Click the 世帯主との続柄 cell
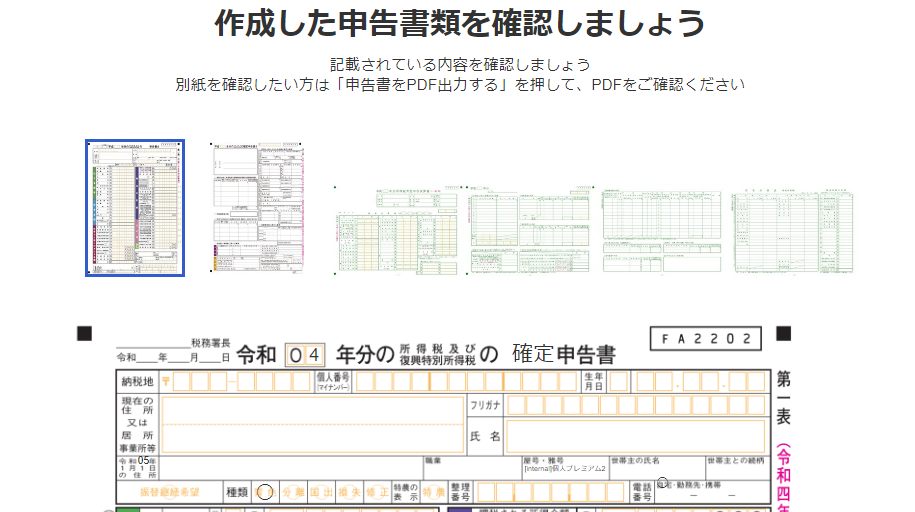Viewport: 915px width, 512px height. (x=738, y=468)
